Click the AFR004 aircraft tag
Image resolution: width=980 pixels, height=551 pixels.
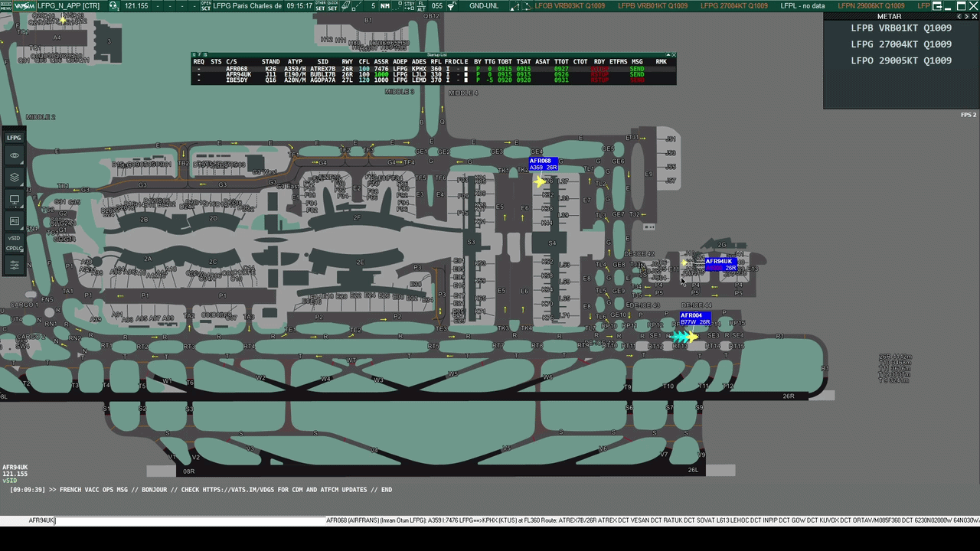[x=694, y=318]
